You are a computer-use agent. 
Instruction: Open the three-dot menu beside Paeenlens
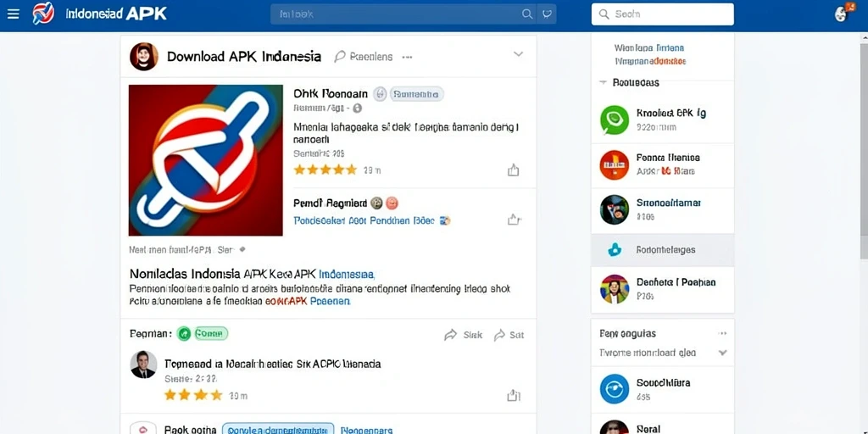(x=408, y=57)
